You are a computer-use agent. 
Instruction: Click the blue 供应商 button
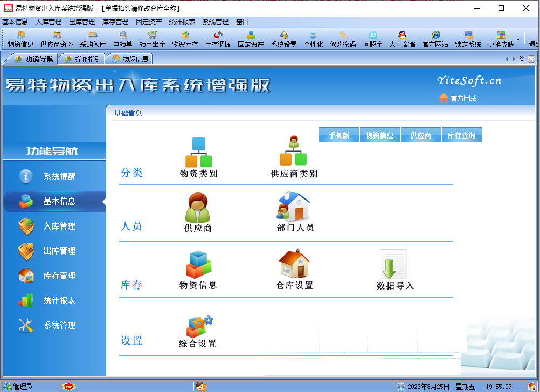pyautogui.click(x=420, y=135)
